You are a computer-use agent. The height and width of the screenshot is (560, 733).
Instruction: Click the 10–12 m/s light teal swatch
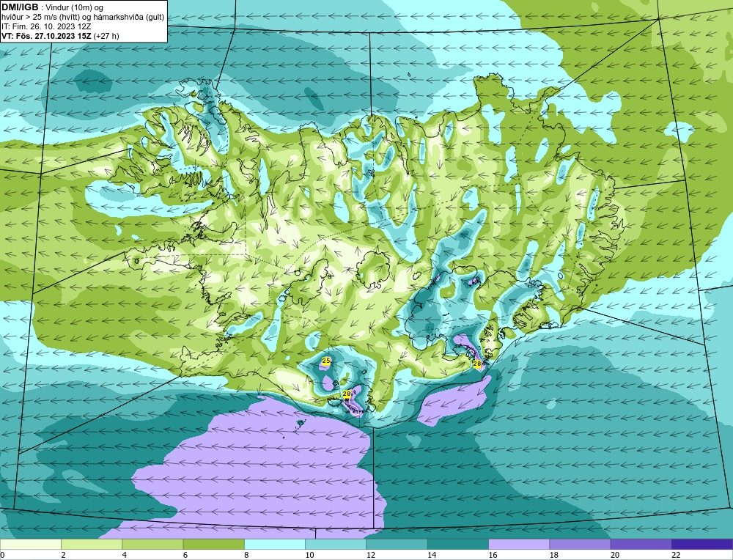pyautogui.click(x=336, y=544)
